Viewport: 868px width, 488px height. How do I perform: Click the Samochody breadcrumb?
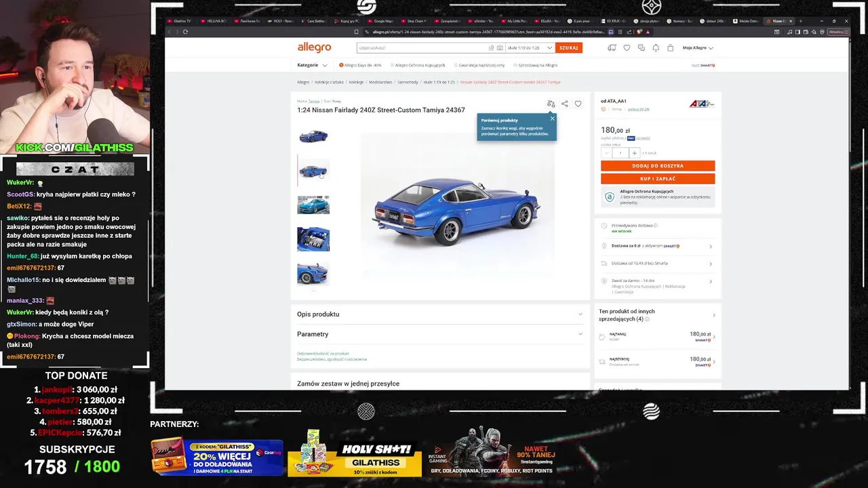coord(408,82)
